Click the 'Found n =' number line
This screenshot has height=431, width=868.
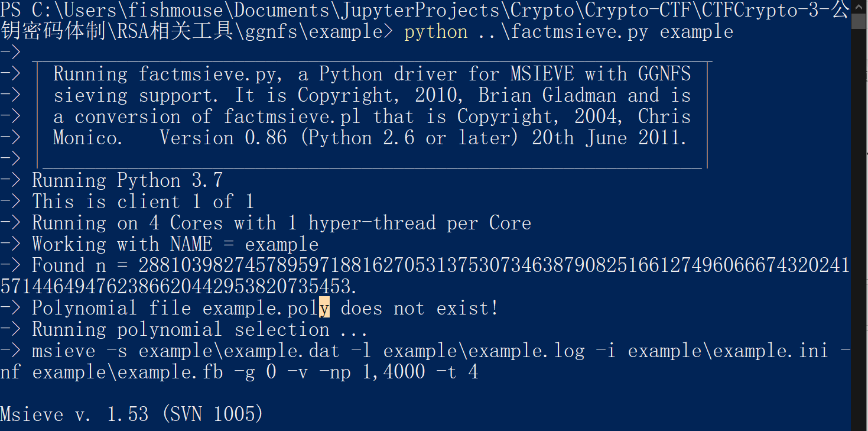click(425, 276)
